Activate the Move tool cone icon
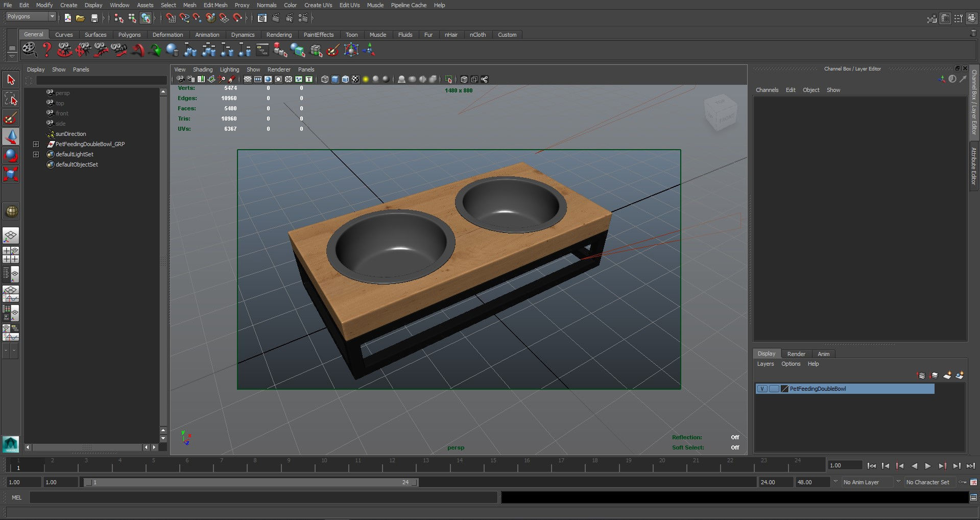Screen dimensions: 980x520 click(x=11, y=136)
